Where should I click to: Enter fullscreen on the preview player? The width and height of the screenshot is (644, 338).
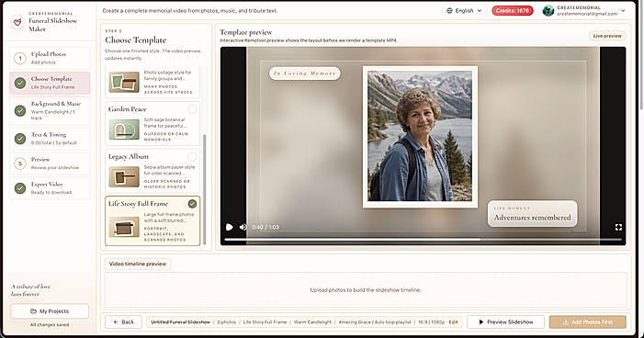[618, 227]
